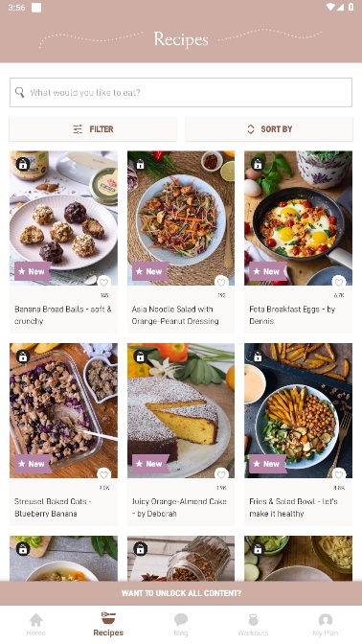
Task: Tap lock icon on Orange-Almond Cake photo
Action: click(x=140, y=356)
